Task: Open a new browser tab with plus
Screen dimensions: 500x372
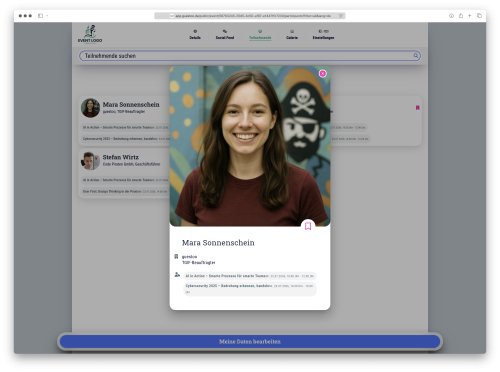Action: (470, 16)
